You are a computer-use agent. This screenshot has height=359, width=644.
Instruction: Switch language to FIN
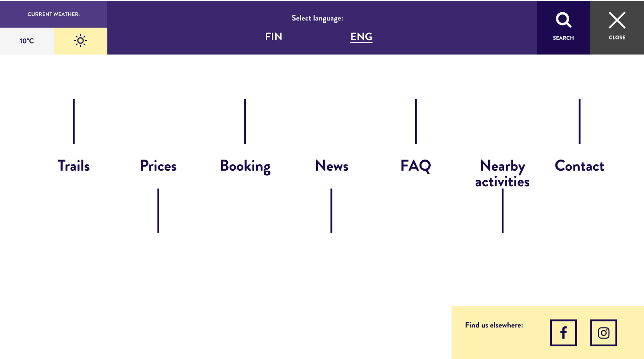pos(273,37)
